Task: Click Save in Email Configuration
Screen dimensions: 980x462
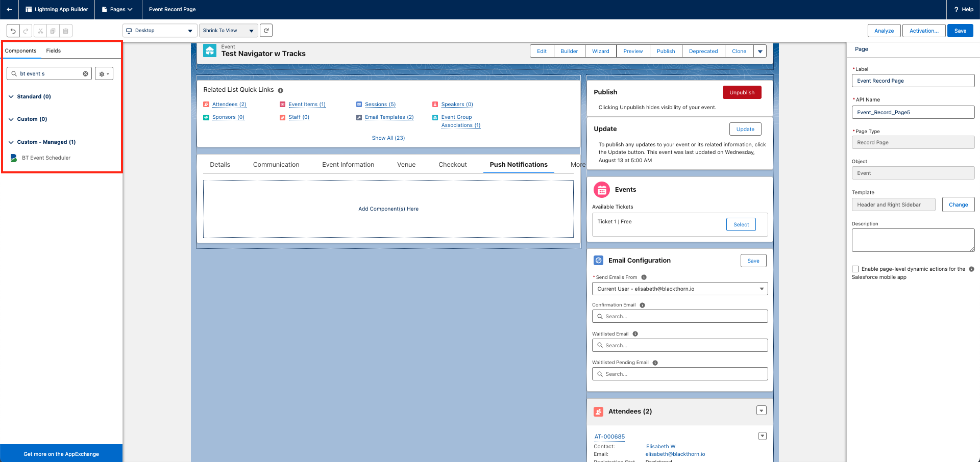Action: [753, 261]
